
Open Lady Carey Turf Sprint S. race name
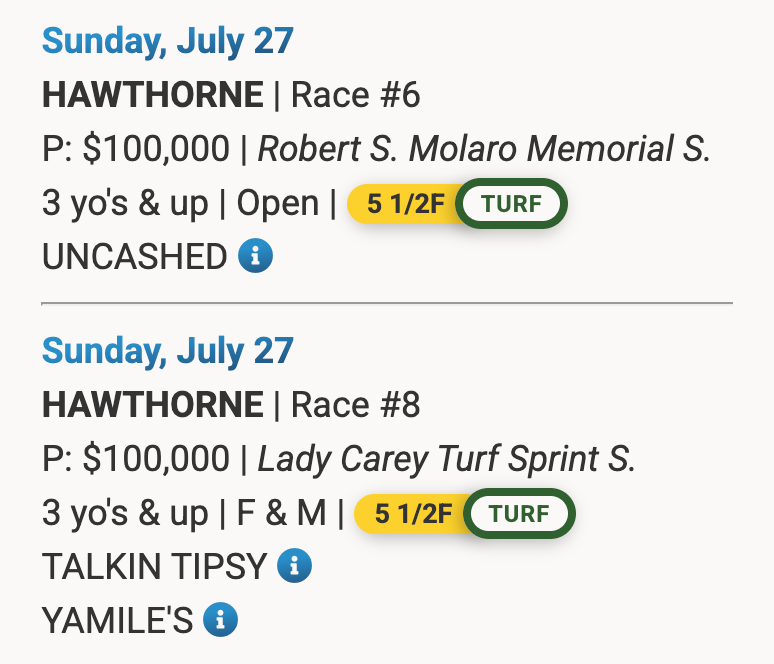click(446, 459)
